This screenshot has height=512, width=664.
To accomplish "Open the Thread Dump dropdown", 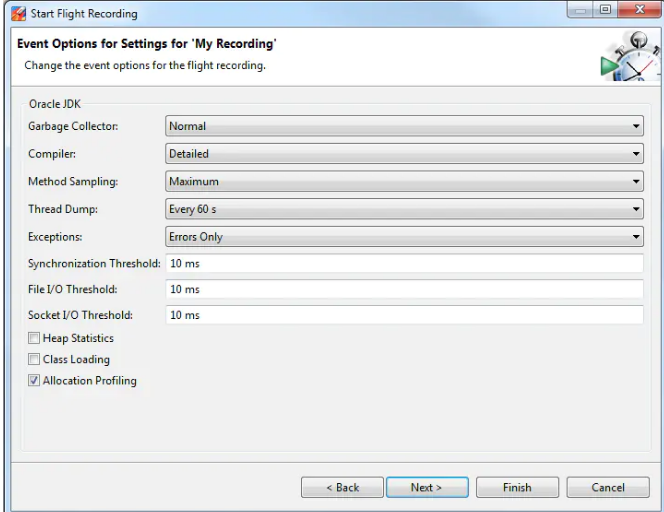I will coord(404,209).
